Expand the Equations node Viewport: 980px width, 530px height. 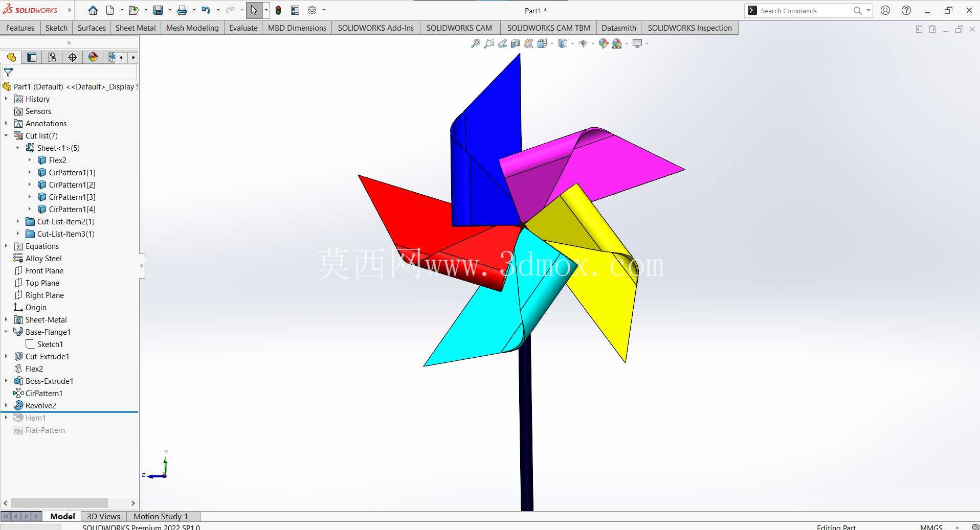(6, 246)
